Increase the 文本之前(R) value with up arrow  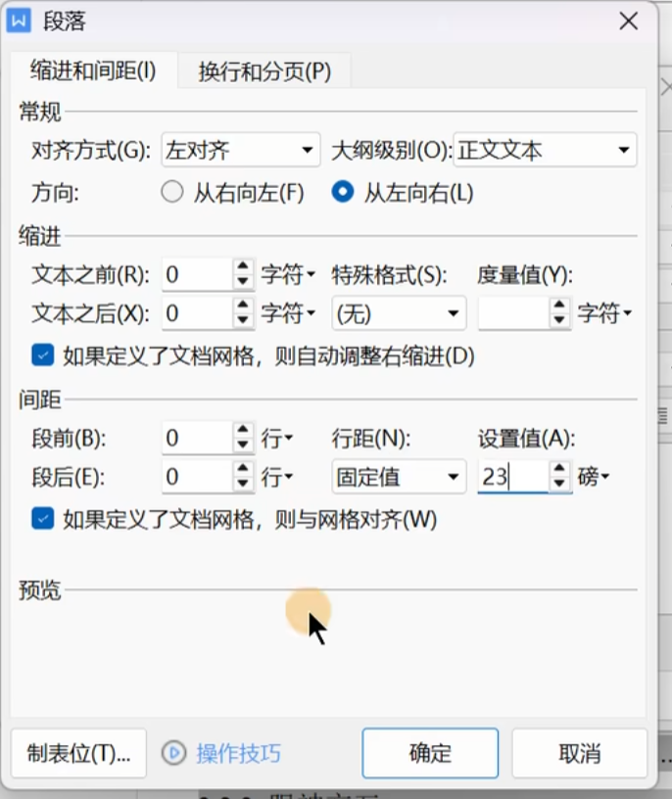click(243, 266)
